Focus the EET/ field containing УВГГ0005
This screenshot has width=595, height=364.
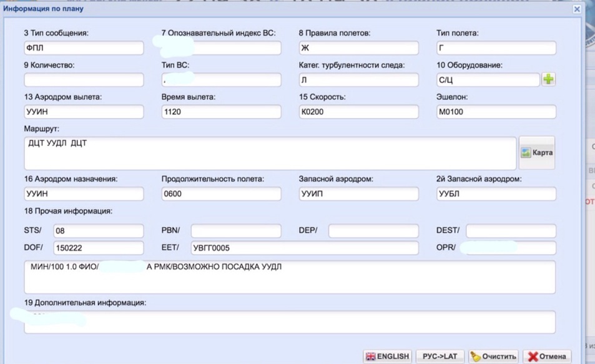304,248
